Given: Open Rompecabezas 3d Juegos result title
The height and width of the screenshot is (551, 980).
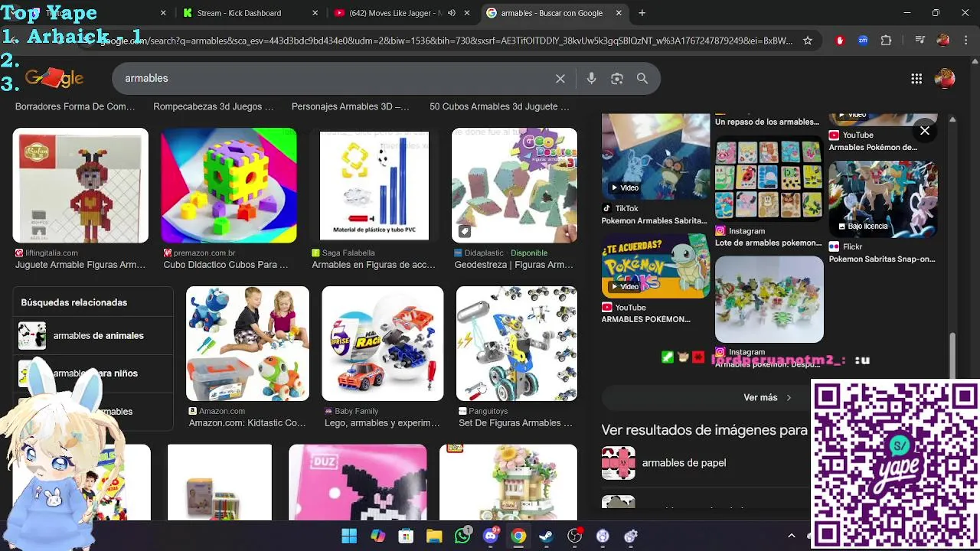Looking at the screenshot, I should pyautogui.click(x=213, y=106).
